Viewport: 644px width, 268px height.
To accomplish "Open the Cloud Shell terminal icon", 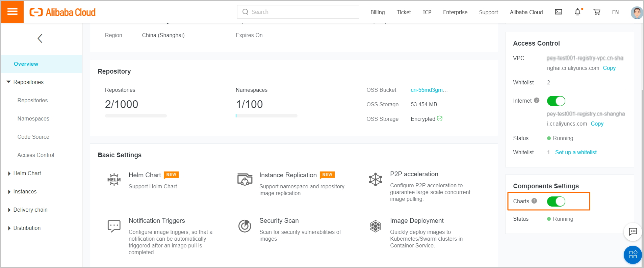I will [559, 12].
